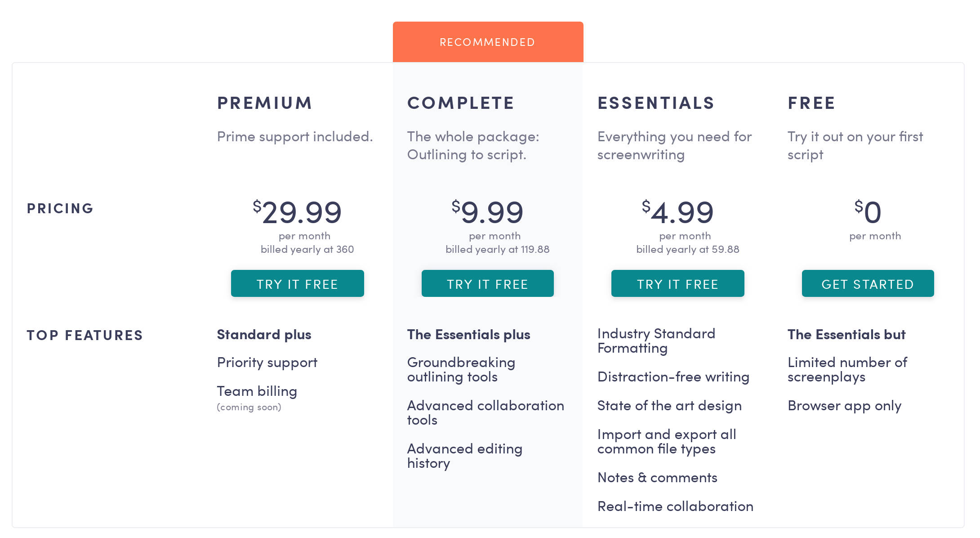The height and width of the screenshot is (538, 980).
Task: Click the Browser app only feature
Action: (x=844, y=406)
